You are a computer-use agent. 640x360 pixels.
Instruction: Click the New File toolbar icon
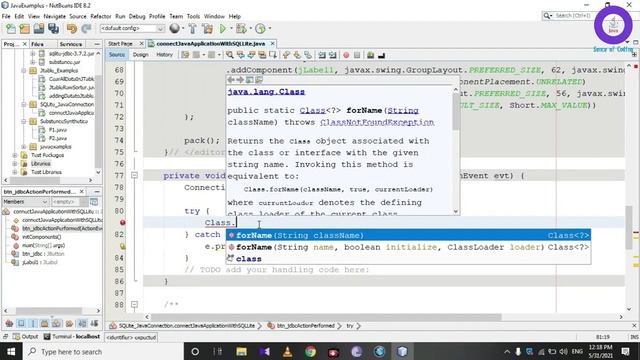click(x=11, y=29)
